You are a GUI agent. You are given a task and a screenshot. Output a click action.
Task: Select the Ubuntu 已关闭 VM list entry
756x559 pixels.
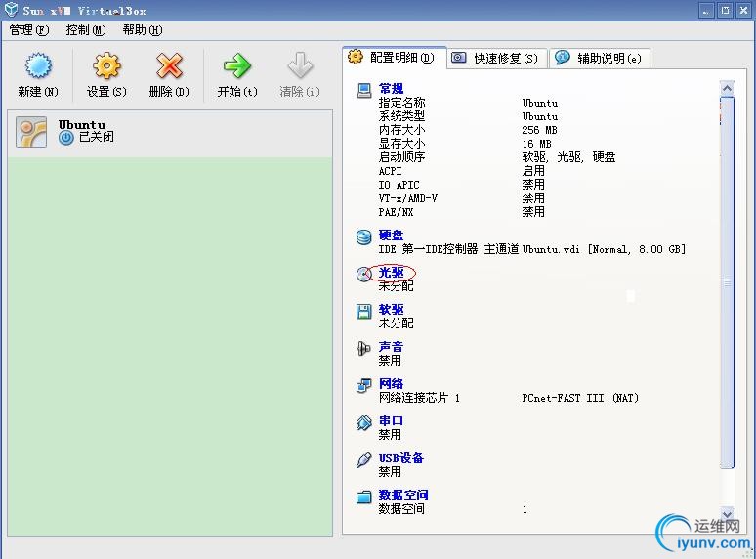pos(170,133)
